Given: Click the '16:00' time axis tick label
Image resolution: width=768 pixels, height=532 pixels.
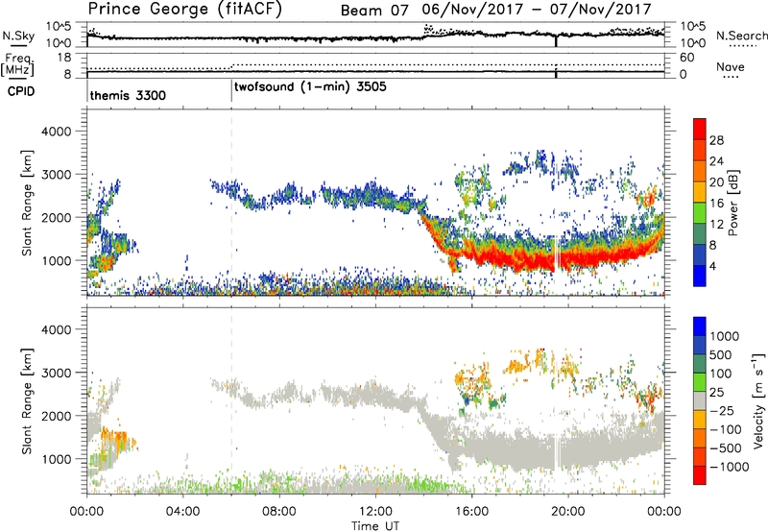Looking at the screenshot, I should (471, 512).
